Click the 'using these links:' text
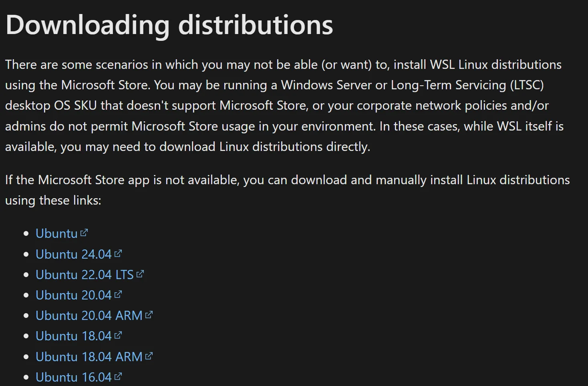 (53, 200)
